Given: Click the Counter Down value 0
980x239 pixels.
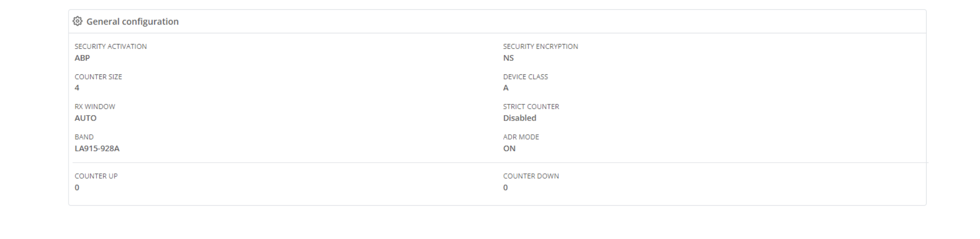Looking at the screenshot, I should pos(506,188).
